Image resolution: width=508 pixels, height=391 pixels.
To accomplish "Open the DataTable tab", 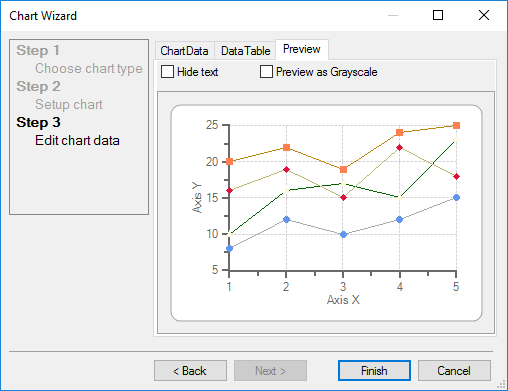I will point(245,51).
